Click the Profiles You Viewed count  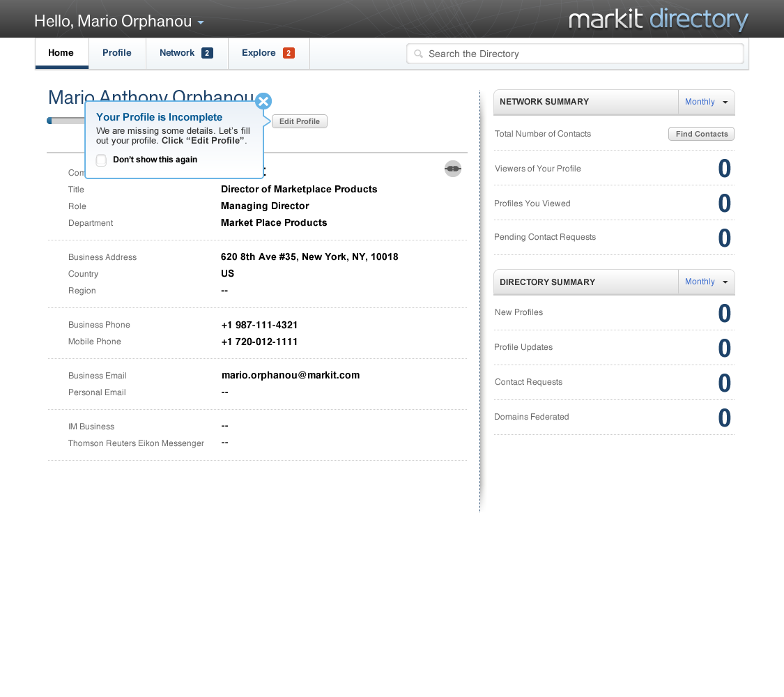[725, 204]
